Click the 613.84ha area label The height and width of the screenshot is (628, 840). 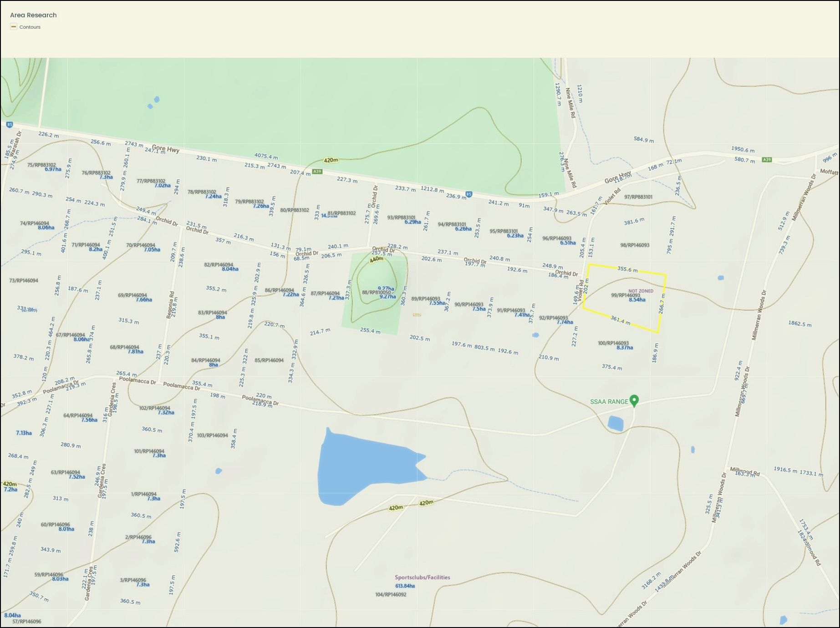(x=405, y=586)
